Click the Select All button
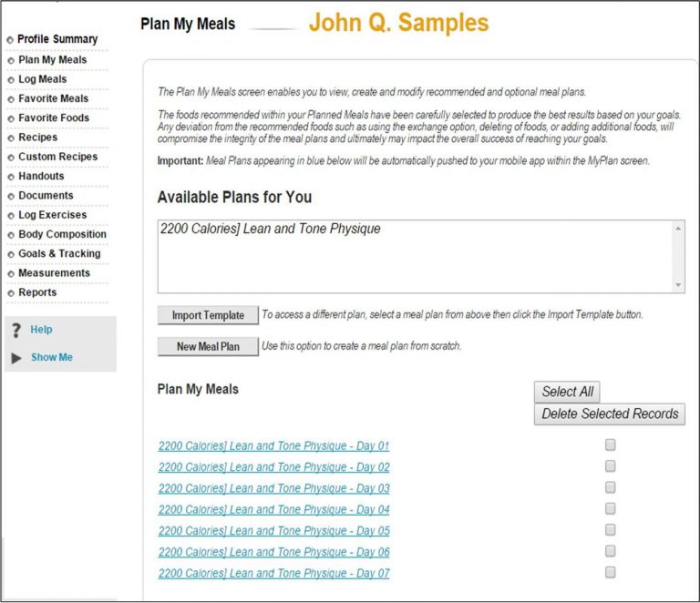Image resolution: width=700 pixels, height=603 pixels. (567, 392)
